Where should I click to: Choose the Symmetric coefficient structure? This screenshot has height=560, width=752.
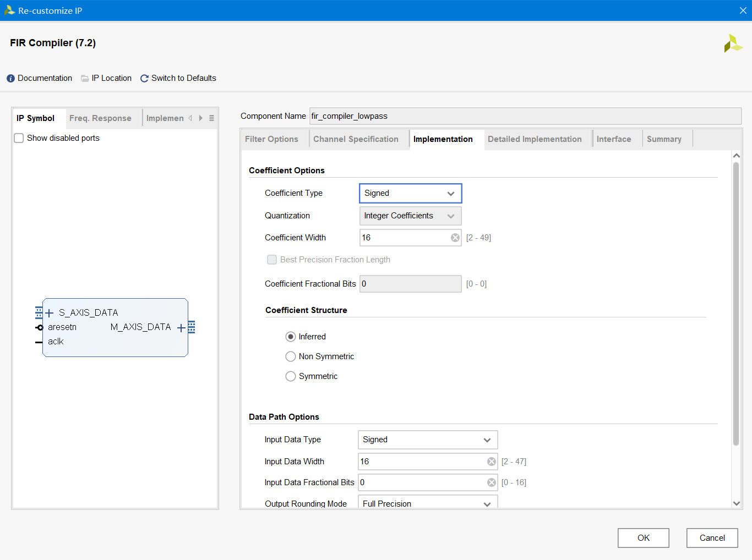tap(291, 376)
